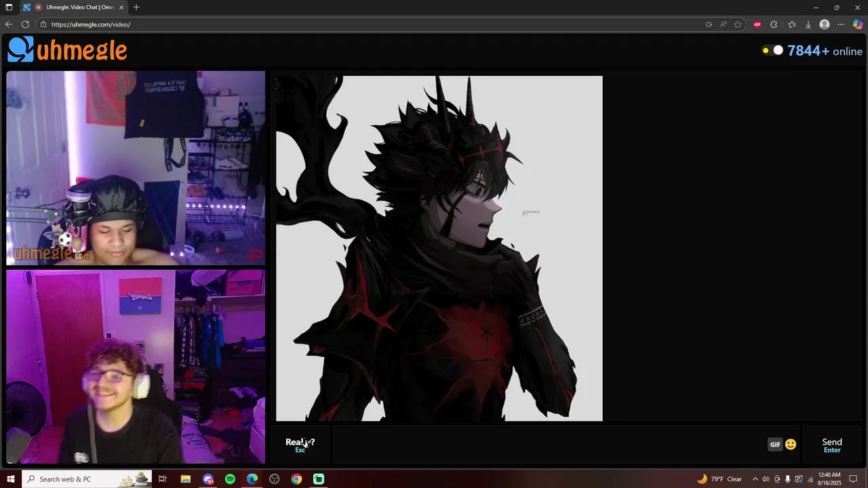The image size is (868, 488).
Task: Click your own webcam video feed
Action: [136, 367]
